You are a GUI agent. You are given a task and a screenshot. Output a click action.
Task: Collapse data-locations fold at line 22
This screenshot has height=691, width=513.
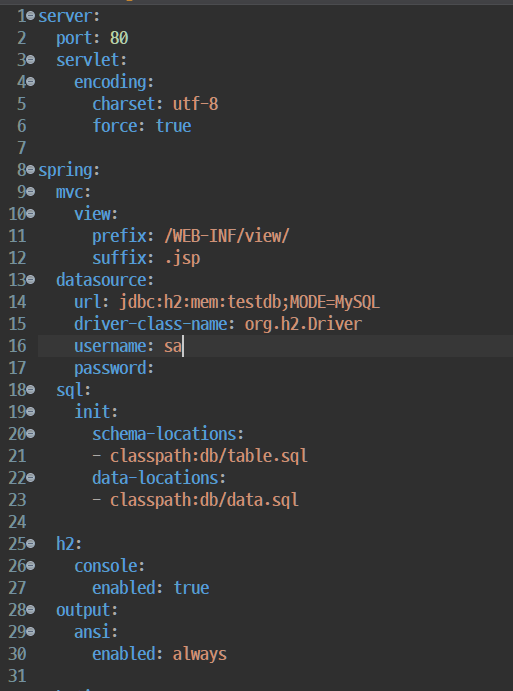click(x=30, y=478)
